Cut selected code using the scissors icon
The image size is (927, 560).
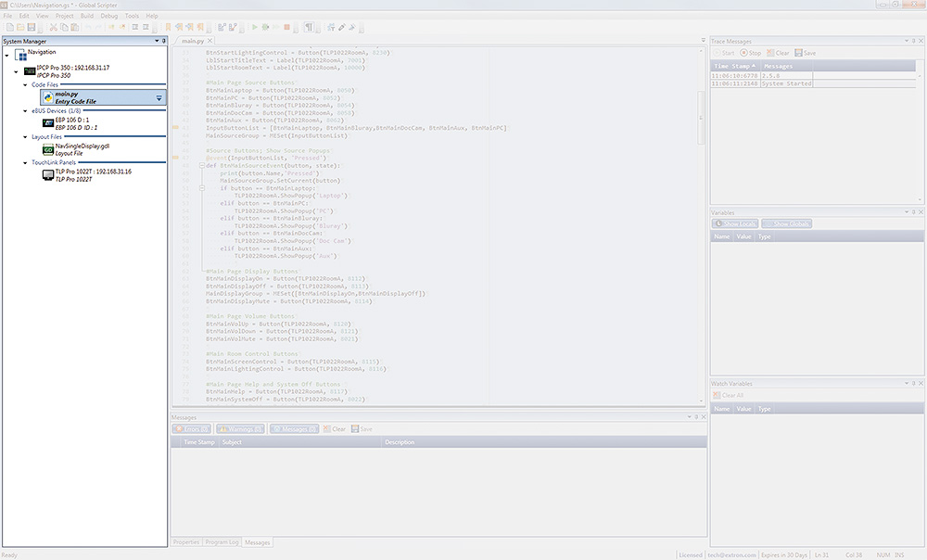click(x=53, y=26)
